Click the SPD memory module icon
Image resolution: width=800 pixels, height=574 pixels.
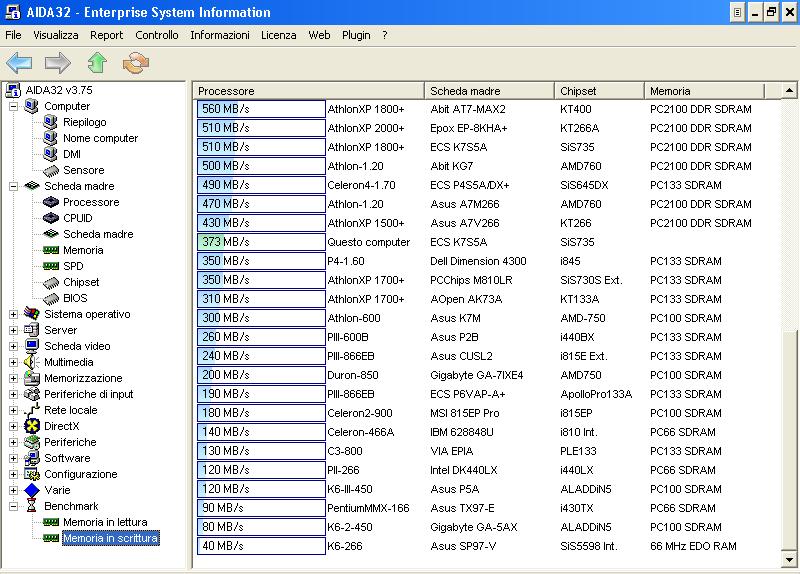click(51, 266)
